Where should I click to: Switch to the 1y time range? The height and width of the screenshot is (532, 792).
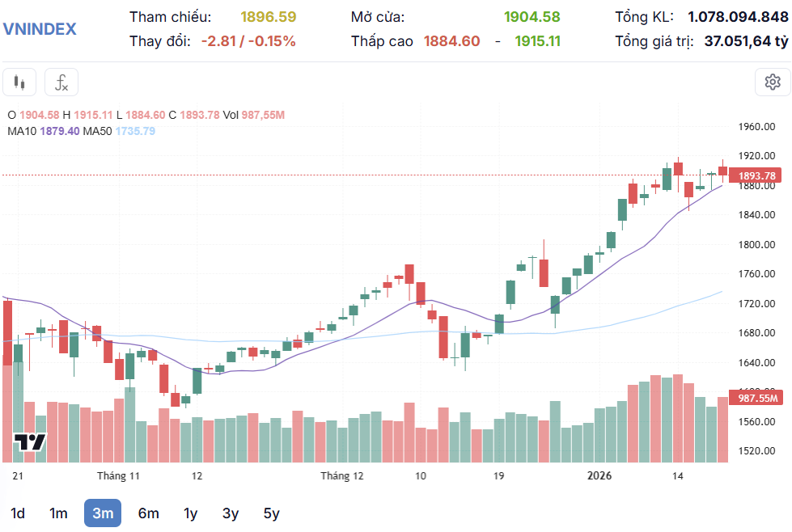(x=190, y=513)
